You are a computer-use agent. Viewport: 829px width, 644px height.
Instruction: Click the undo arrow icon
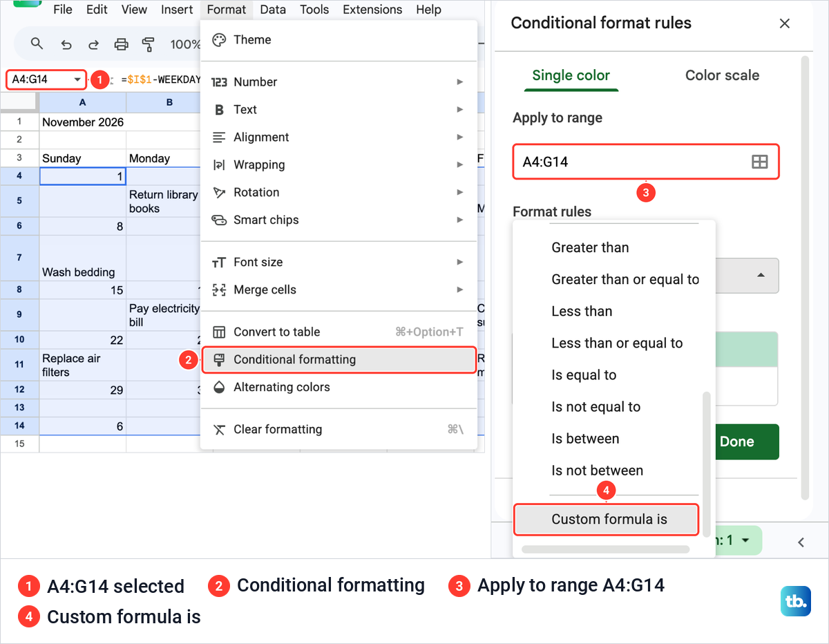point(66,45)
